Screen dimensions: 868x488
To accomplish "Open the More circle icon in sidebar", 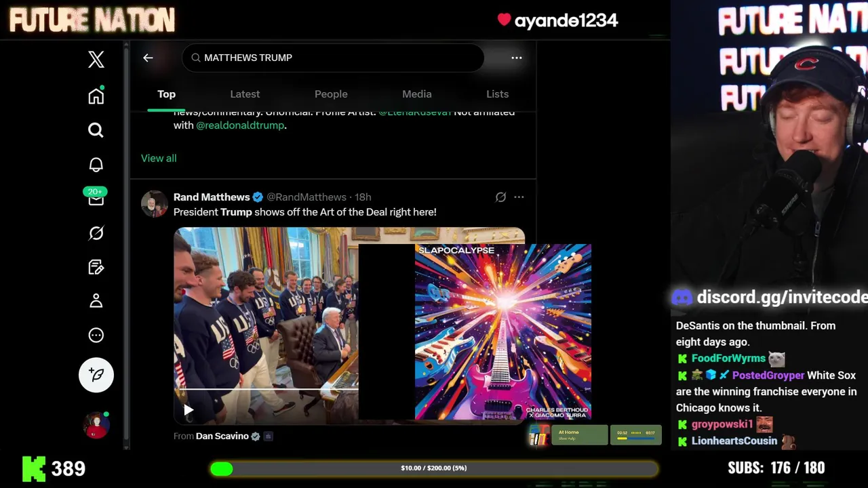I will coord(96,335).
